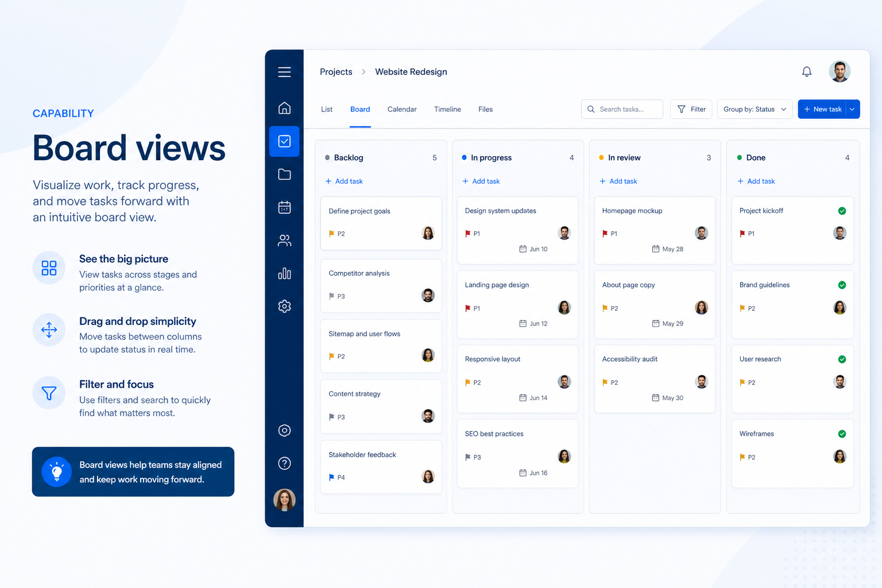Click the due date on Landing page design
The image size is (882, 588).
pyautogui.click(x=533, y=324)
